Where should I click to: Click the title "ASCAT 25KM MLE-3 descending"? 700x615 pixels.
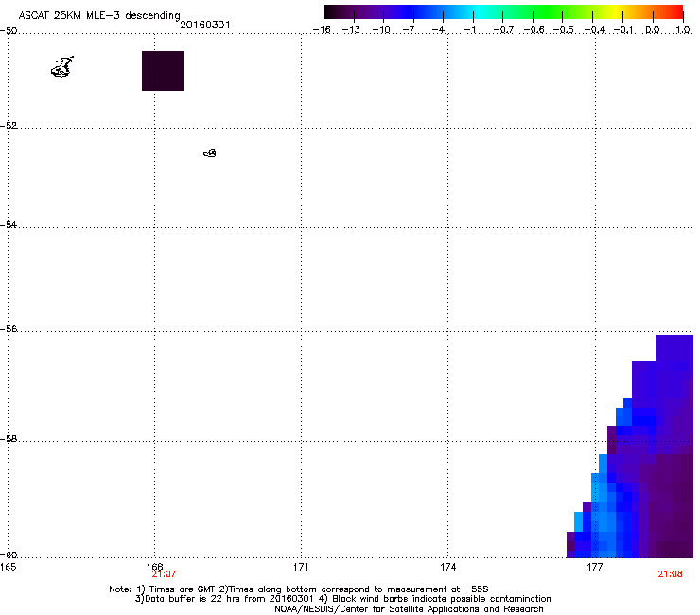coord(99,15)
